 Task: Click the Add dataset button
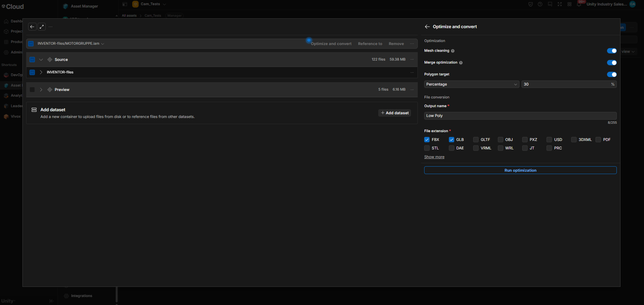coord(394,113)
